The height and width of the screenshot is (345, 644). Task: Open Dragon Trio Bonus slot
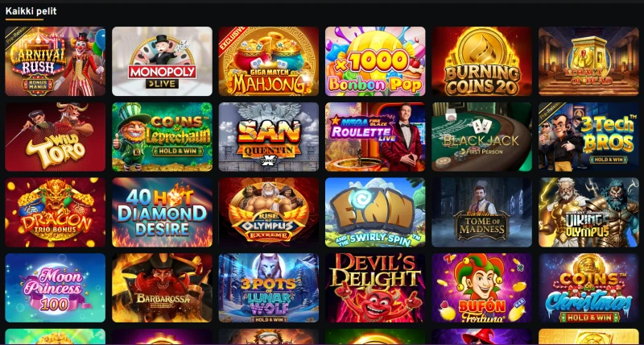point(55,212)
